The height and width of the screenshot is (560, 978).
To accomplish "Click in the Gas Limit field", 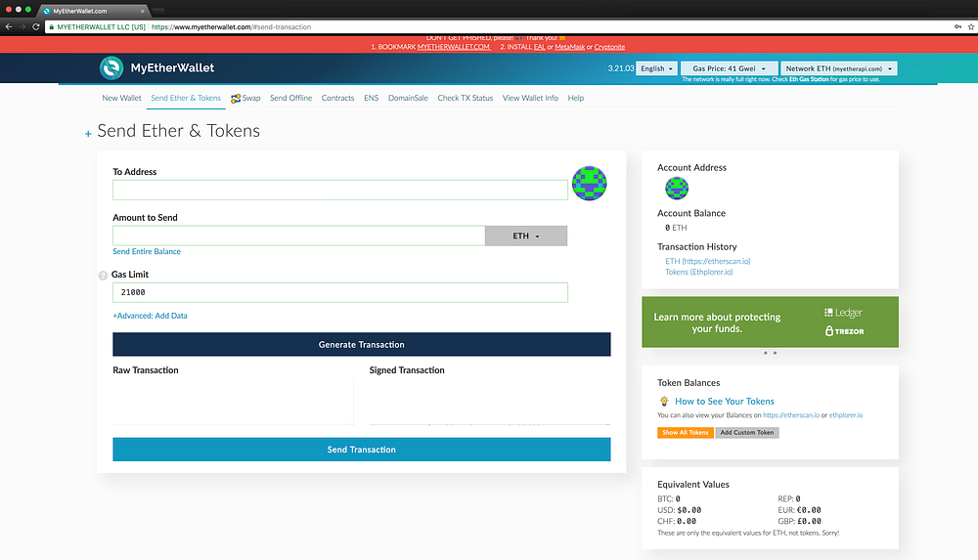I will coord(340,292).
